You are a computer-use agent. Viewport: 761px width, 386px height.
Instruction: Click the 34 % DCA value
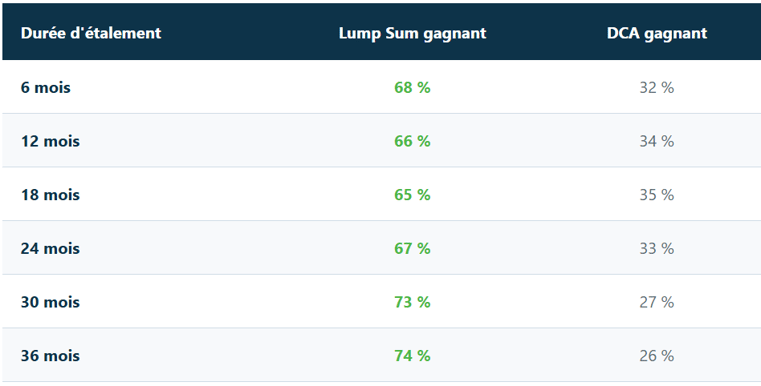(657, 141)
